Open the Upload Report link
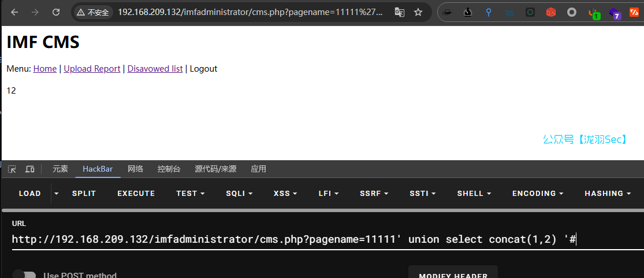Viewport: 644px width, 278px height. (x=92, y=69)
